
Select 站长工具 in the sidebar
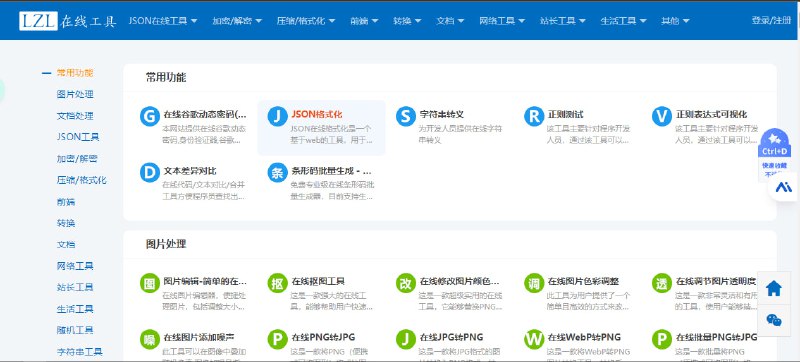75,287
